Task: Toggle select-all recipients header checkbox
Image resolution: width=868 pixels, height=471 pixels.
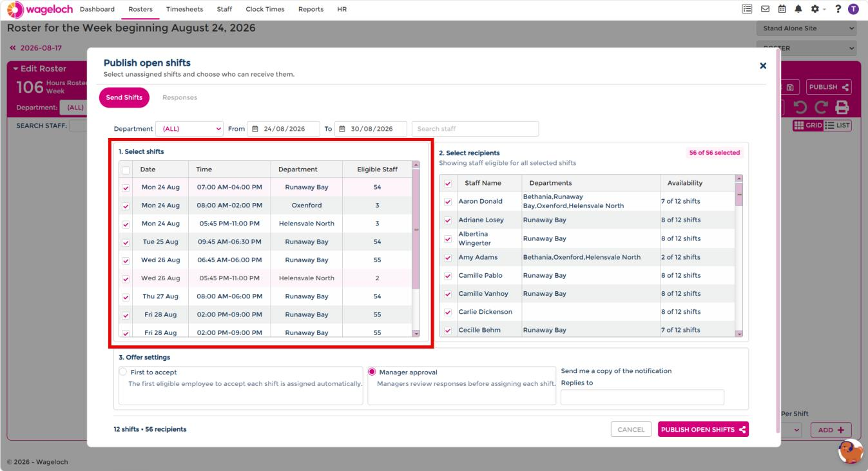Action: (x=448, y=184)
